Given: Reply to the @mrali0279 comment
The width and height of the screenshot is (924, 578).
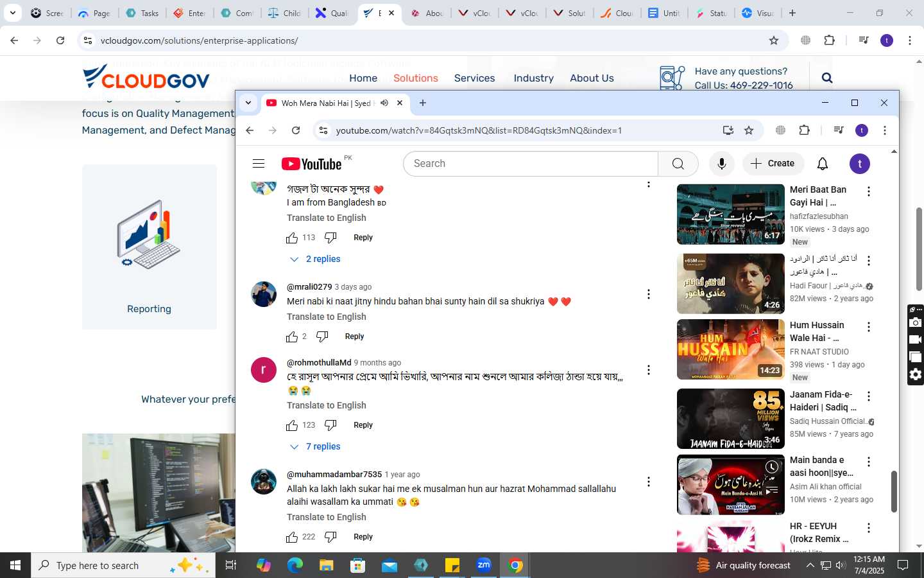Looking at the screenshot, I should 354,337.
